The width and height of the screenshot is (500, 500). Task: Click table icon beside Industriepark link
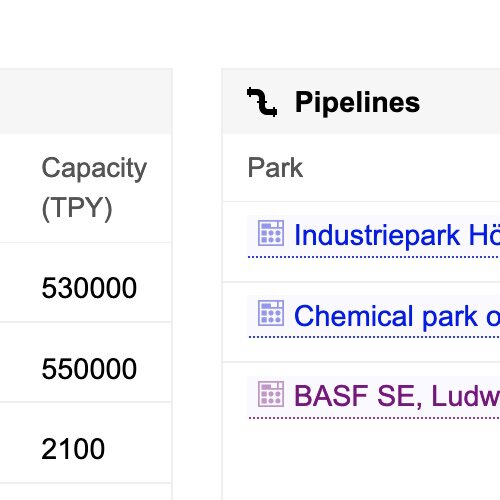click(x=271, y=233)
